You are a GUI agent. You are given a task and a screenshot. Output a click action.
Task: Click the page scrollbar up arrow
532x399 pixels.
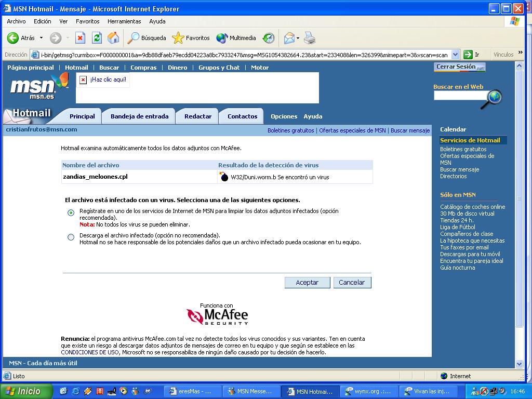click(519, 66)
